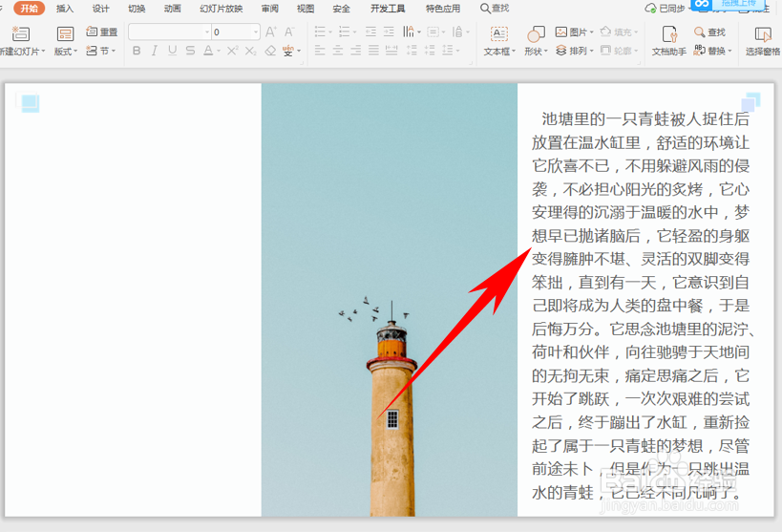Click the Justify alignment icon
The image size is (782, 532).
[373, 51]
